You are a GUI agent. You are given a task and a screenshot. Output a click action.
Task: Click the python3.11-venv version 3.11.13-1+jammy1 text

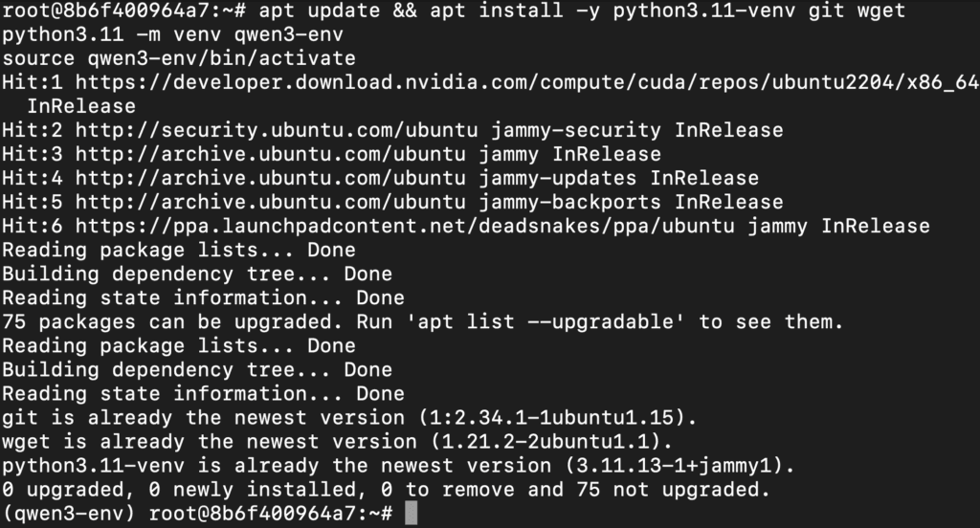click(x=674, y=466)
